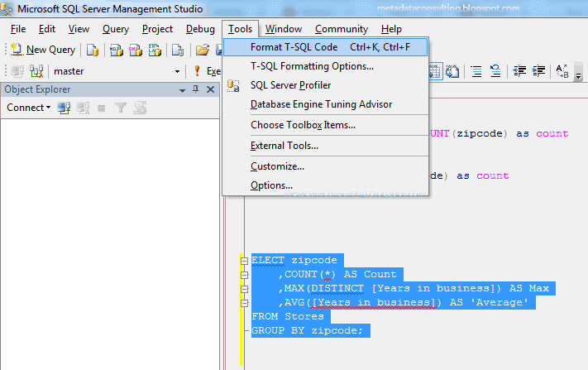Collapse the outline box beside AVG line
The width and height of the screenshot is (588, 370).
point(244,303)
